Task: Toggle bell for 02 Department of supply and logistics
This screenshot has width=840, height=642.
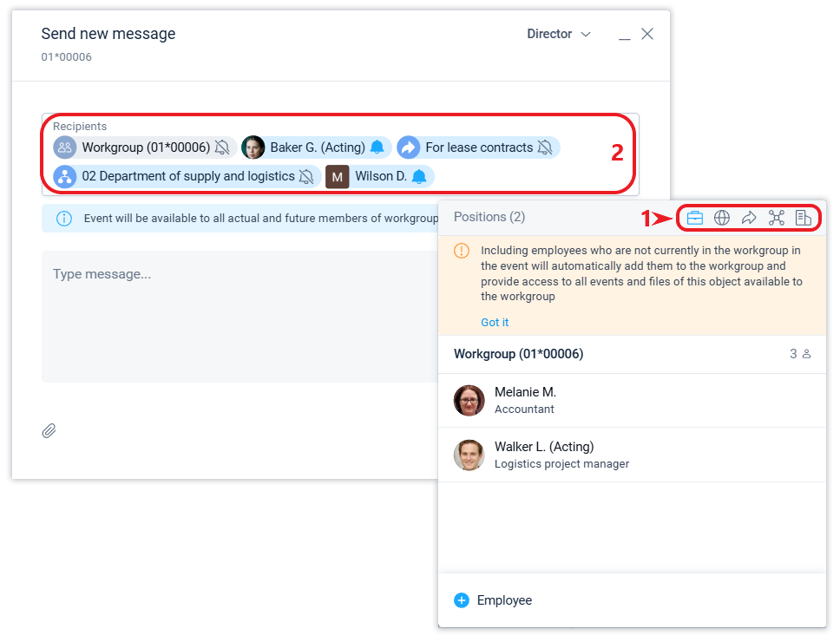Action: (x=306, y=177)
